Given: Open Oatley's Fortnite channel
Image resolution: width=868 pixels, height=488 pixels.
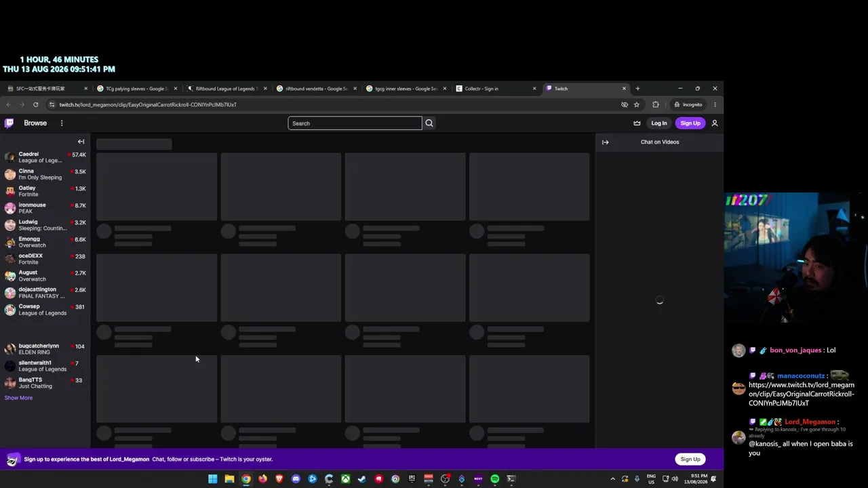Looking at the screenshot, I should [x=45, y=191].
